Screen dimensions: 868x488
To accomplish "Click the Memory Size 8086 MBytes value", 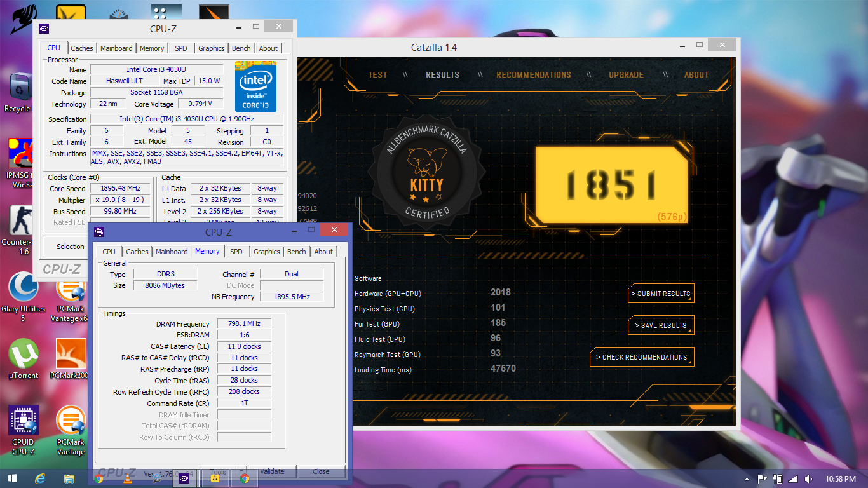I will click(x=166, y=285).
